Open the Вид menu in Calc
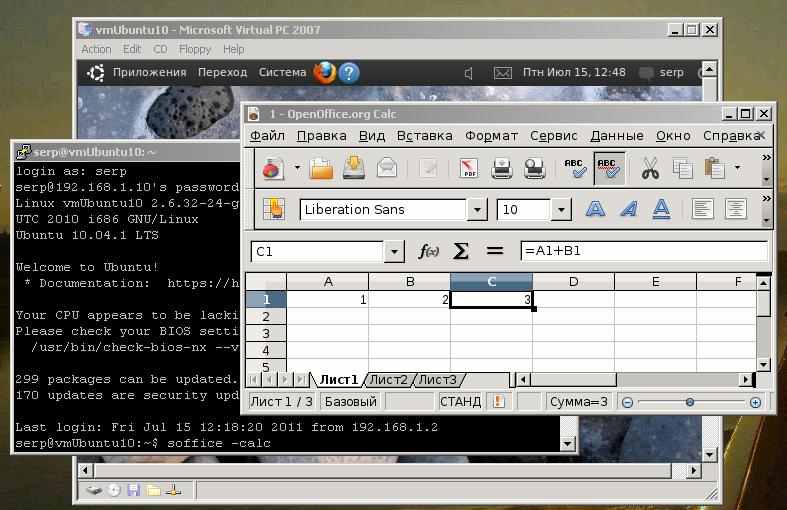Screen dimensions: 787x510 point(372,136)
